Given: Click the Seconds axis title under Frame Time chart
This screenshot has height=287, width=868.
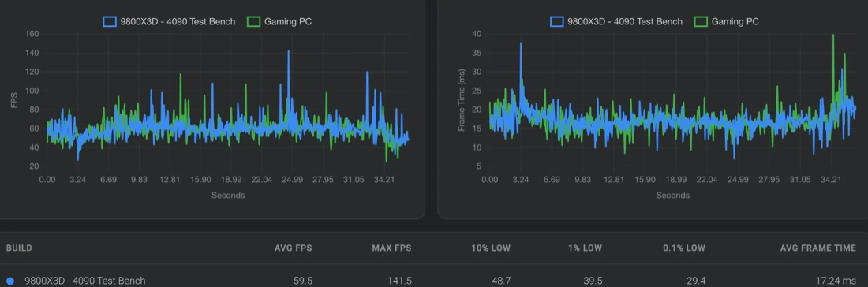Looking at the screenshot, I should [672, 196].
